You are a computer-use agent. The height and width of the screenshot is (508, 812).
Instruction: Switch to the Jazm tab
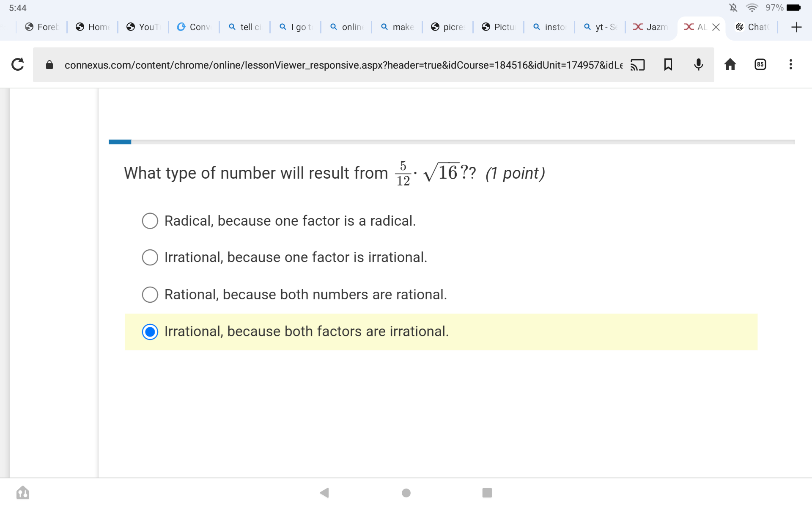(x=650, y=27)
